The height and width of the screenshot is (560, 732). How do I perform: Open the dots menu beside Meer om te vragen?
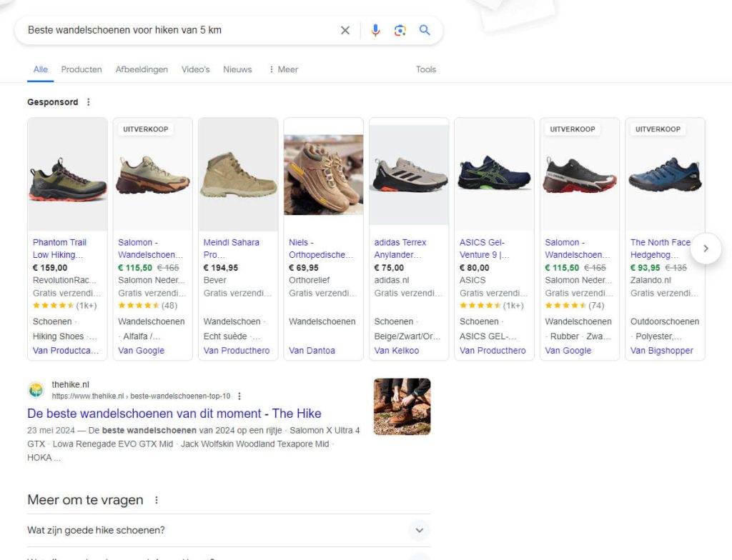pyautogui.click(x=157, y=500)
